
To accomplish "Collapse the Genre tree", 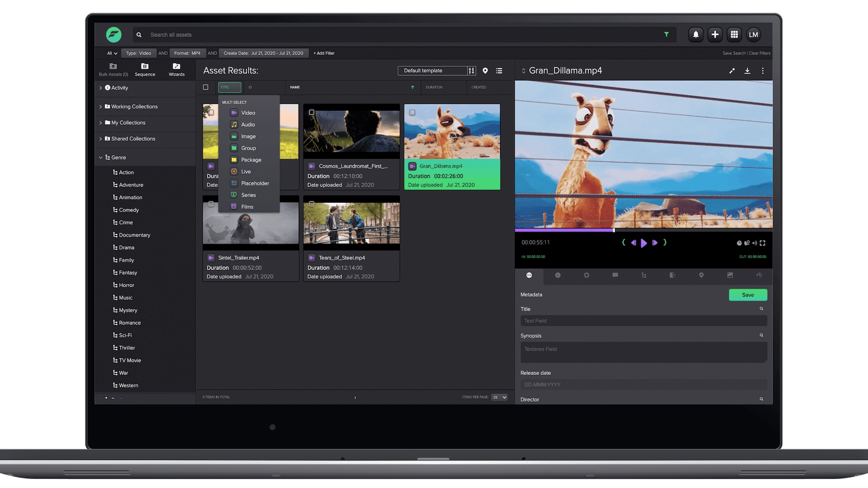I will [101, 157].
